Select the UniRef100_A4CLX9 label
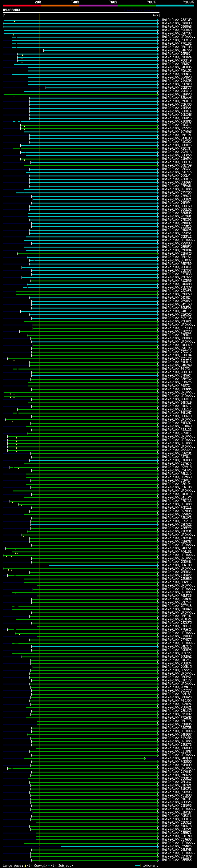 177,345
